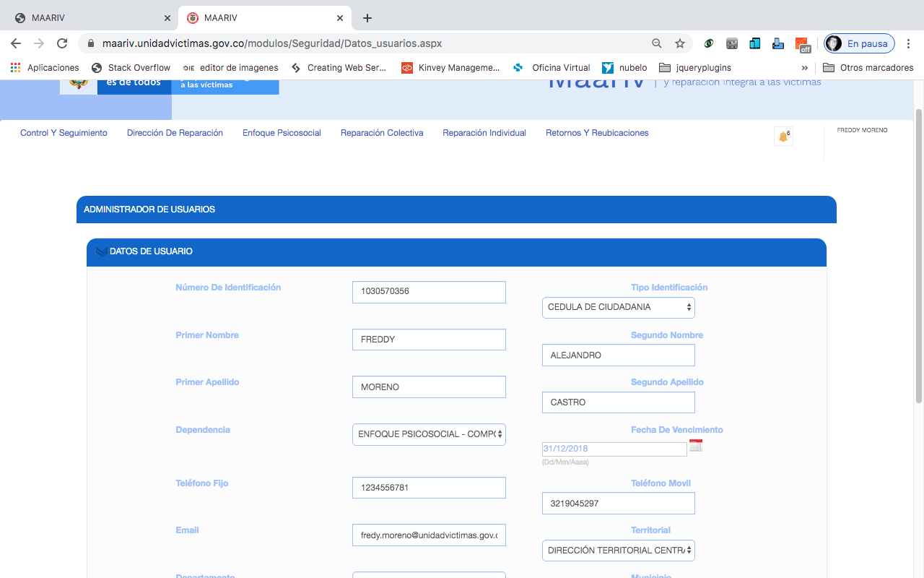Click the green circular extension icon

pyautogui.click(x=709, y=43)
